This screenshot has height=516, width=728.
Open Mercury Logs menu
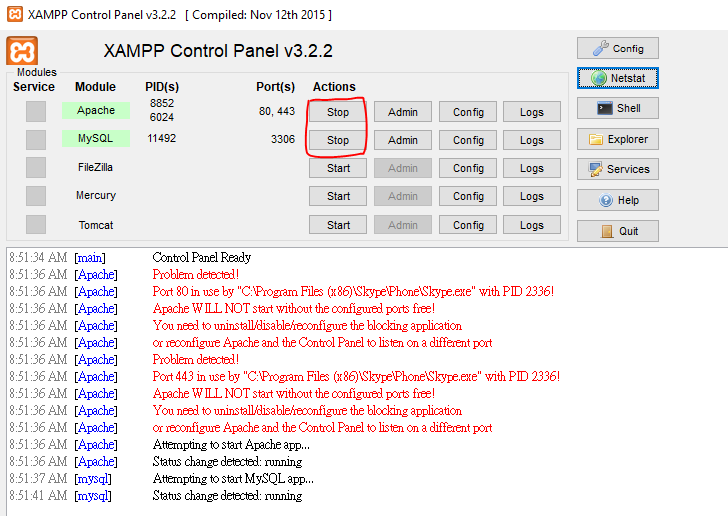click(532, 196)
